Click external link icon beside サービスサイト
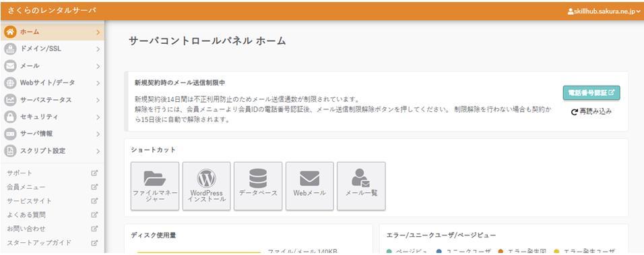Viewport: 644px width, 255px height. [94, 201]
